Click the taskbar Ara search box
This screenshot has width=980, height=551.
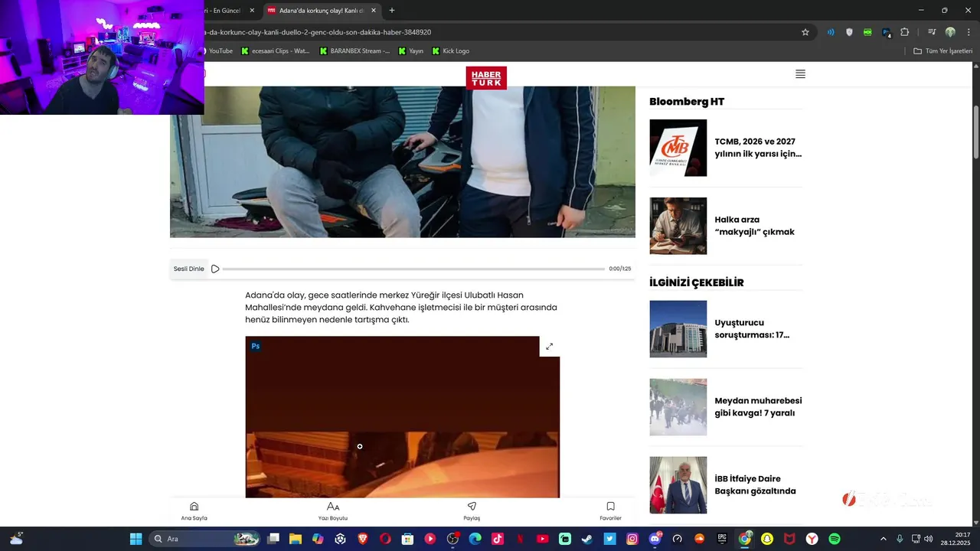click(205, 539)
